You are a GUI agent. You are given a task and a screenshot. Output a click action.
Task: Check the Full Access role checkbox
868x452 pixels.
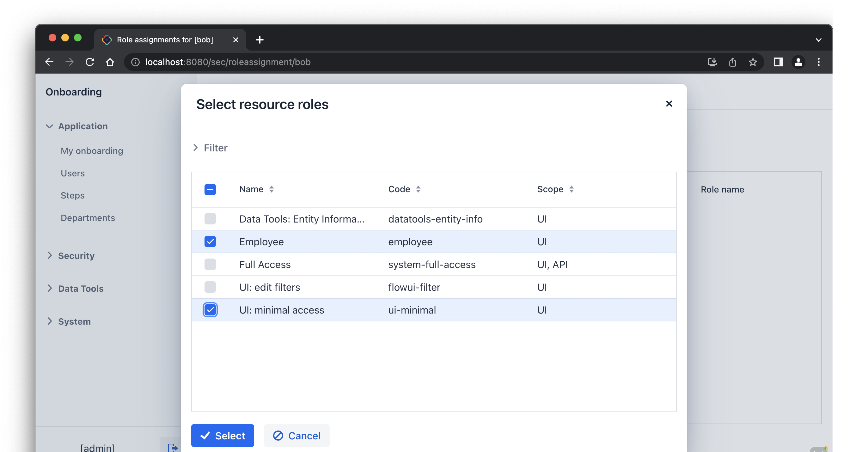210,264
